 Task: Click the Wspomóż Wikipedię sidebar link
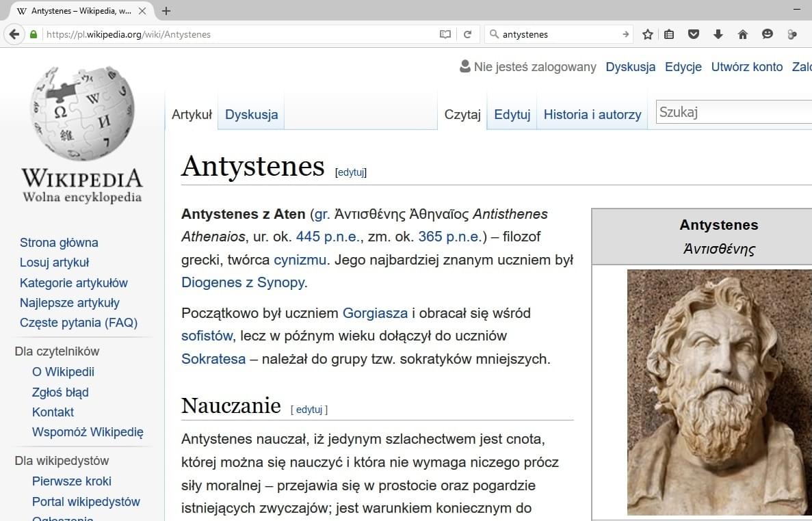(88, 432)
